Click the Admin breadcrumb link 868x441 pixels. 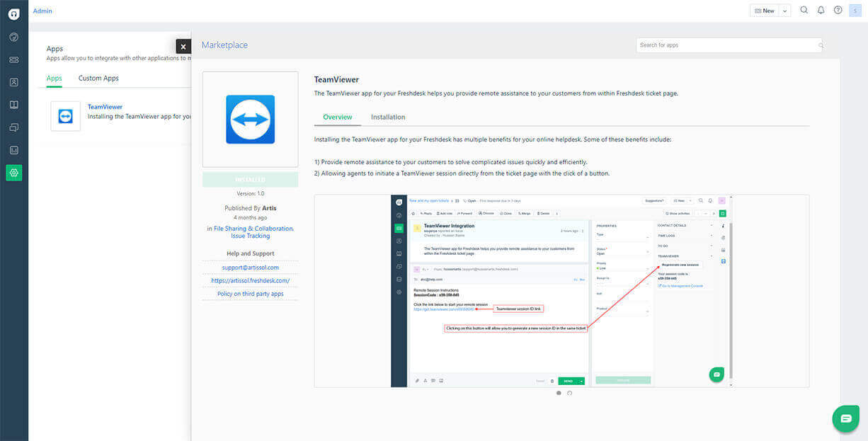point(42,11)
